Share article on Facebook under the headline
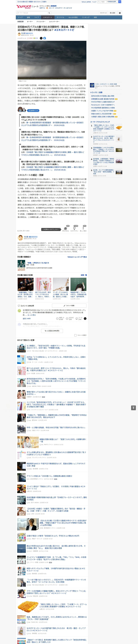This screenshot has width=138, height=644. point(45,38)
